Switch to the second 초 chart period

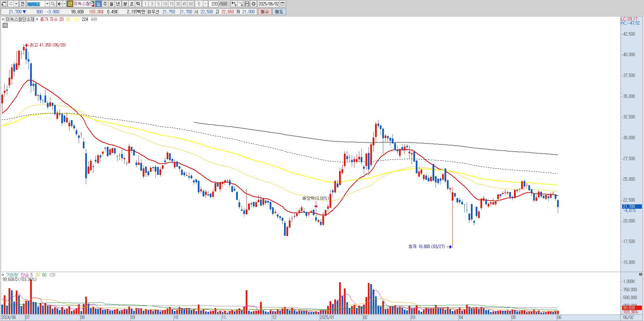pyautogui.click(x=131, y=4)
